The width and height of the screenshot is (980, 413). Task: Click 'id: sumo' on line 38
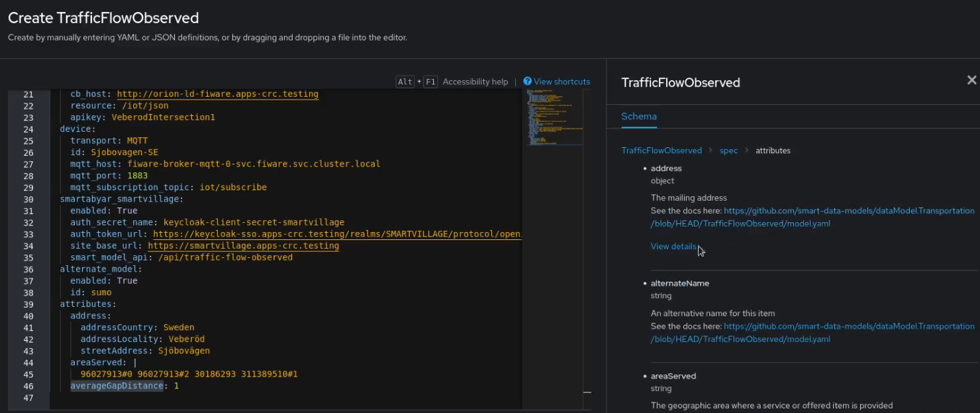[x=91, y=292]
